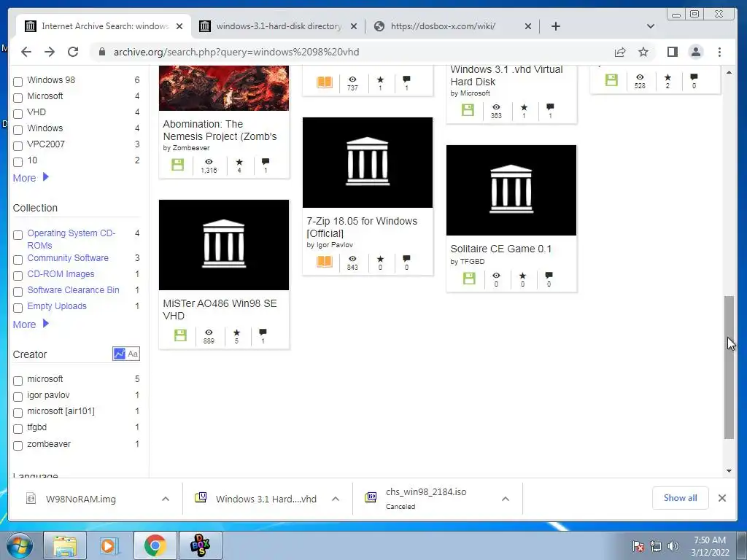The image size is (747, 560).
Task: Switch Creator facet to chart view icon
Action: click(x=119, y=354)
